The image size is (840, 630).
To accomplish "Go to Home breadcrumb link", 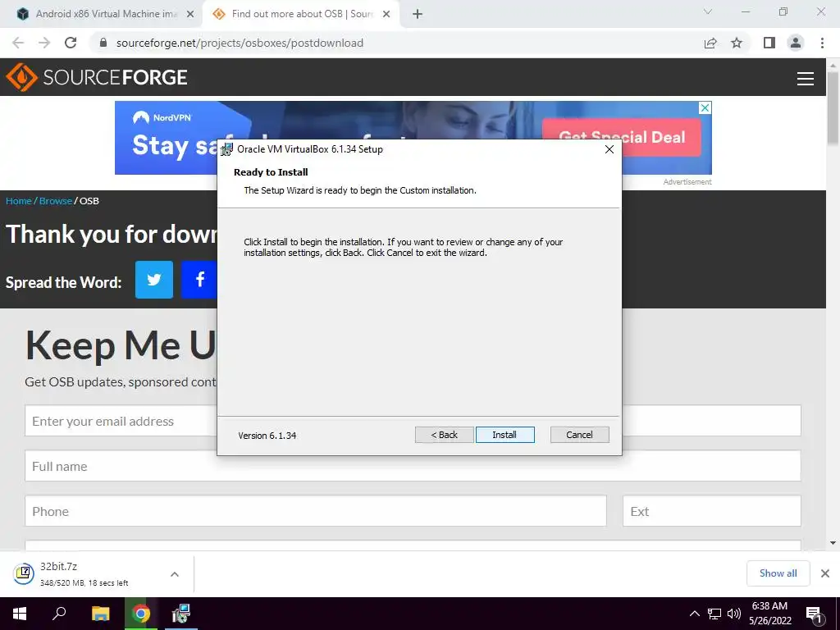I will pyautogui.click(x=19, y=201).
